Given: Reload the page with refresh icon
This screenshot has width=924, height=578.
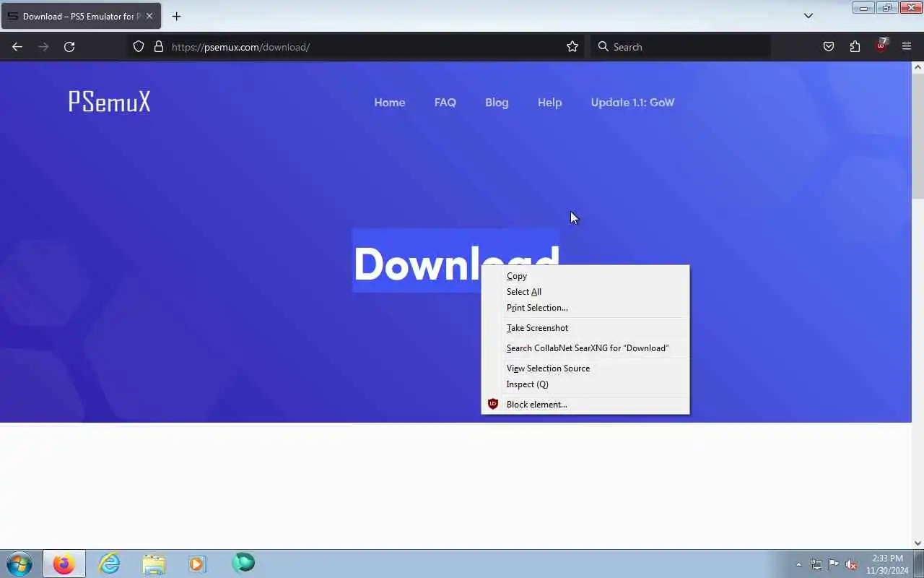Looking at the screenshot, I should 69,47.
